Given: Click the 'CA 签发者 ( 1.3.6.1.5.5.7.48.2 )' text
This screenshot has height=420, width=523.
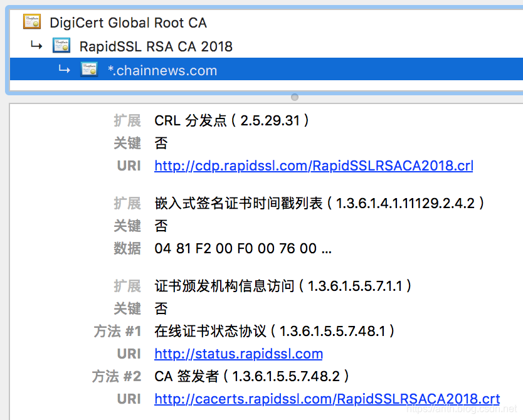Looking at the screenshot, I should [251, 376].
